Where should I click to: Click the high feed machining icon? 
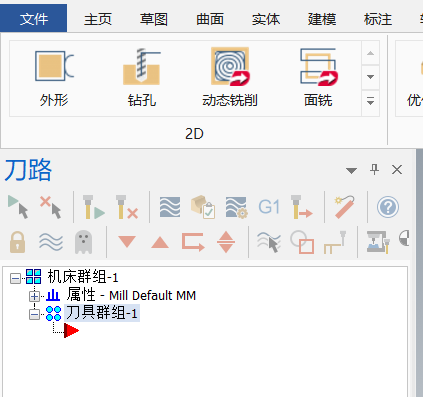tap(302, 207)
